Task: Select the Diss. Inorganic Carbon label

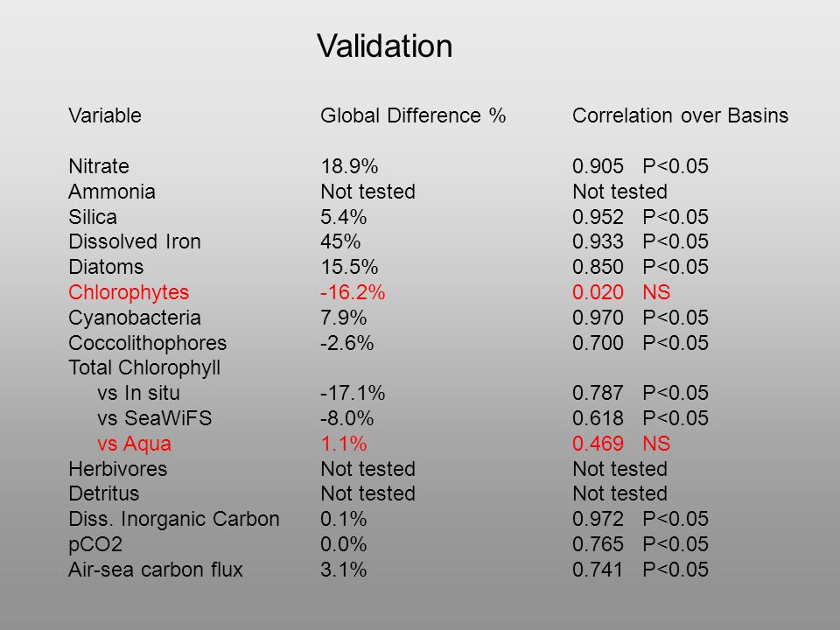Action: [174, 519]
